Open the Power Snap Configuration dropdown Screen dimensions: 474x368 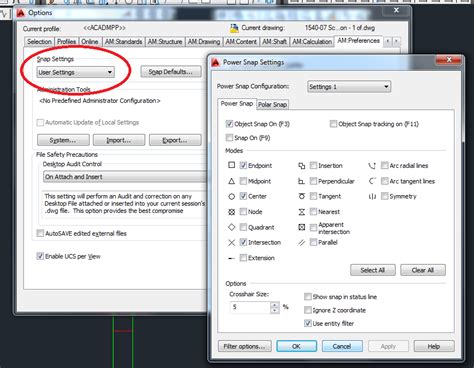(349, 87)
